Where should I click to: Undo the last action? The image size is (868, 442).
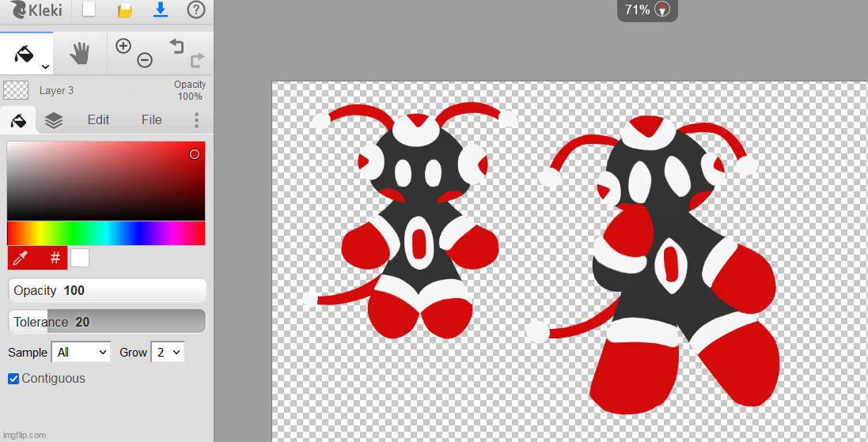[x=176, y=47]
